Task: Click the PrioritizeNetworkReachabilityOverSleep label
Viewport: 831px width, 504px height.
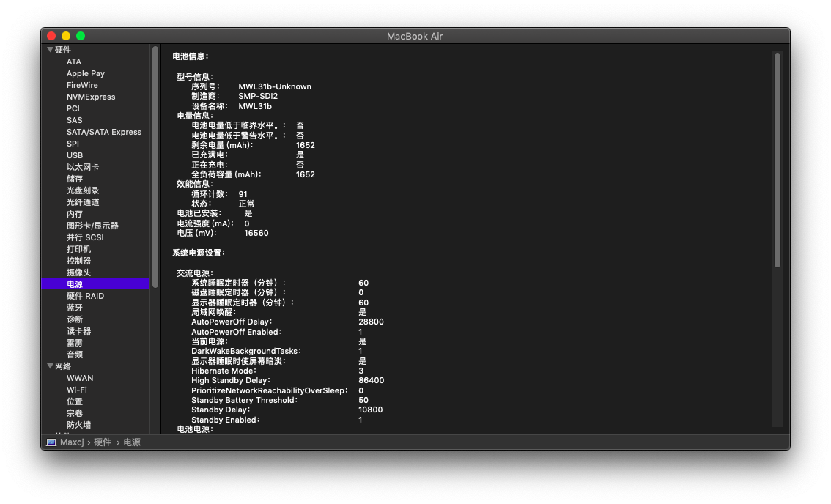Action: coord(269,390)
